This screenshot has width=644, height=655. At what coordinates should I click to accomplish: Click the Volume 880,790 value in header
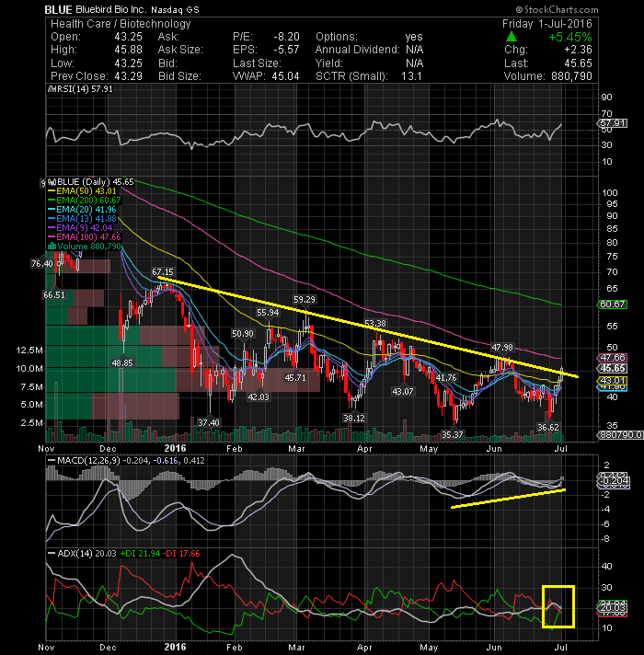tap(571, 76)
